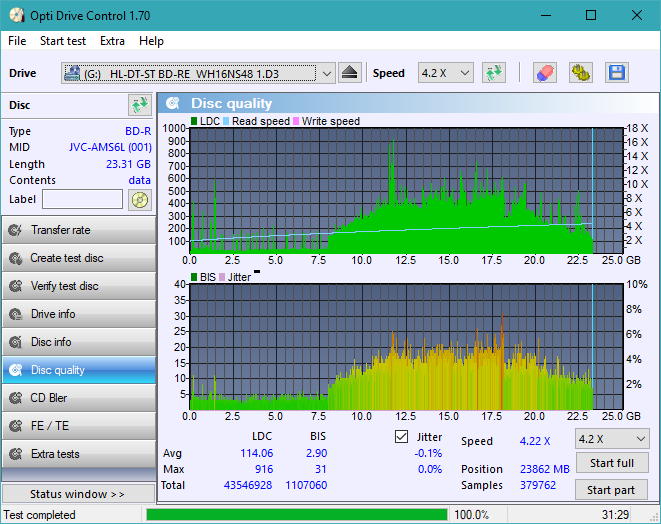Click the BIS total value 1107060
Image resolution: width=661 pixels, height=524 pixels.
tap(306, 485)
